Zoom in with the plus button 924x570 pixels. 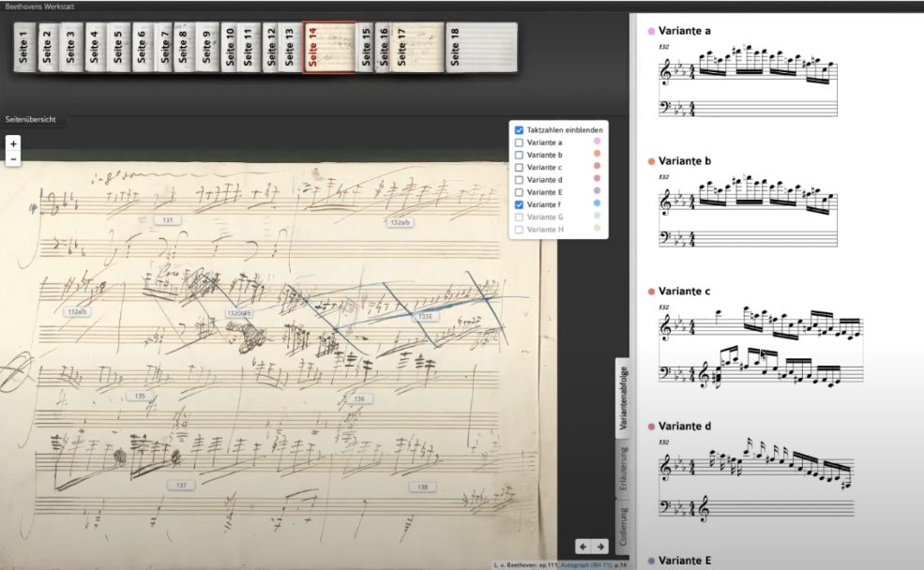pos(13,143)
